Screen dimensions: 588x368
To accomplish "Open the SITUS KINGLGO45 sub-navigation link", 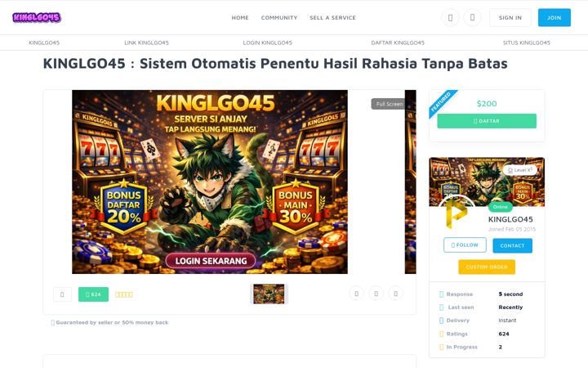I will click(527, 43).
